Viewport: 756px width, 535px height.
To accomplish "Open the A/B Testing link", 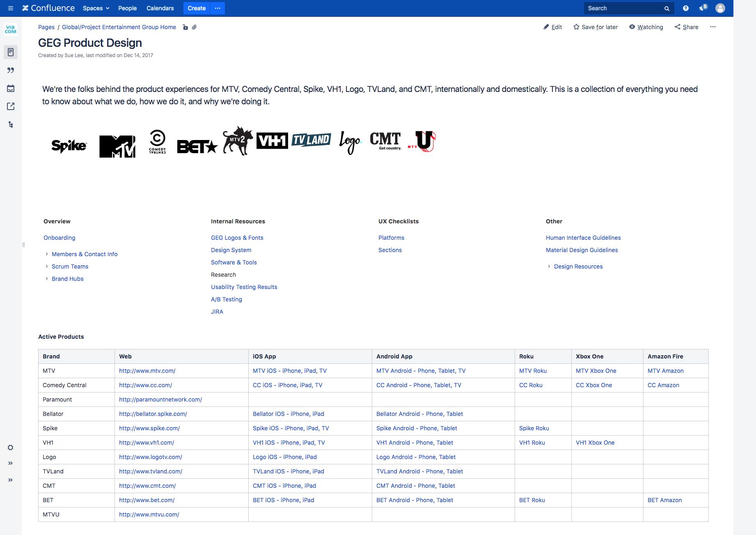I will 227,299.
